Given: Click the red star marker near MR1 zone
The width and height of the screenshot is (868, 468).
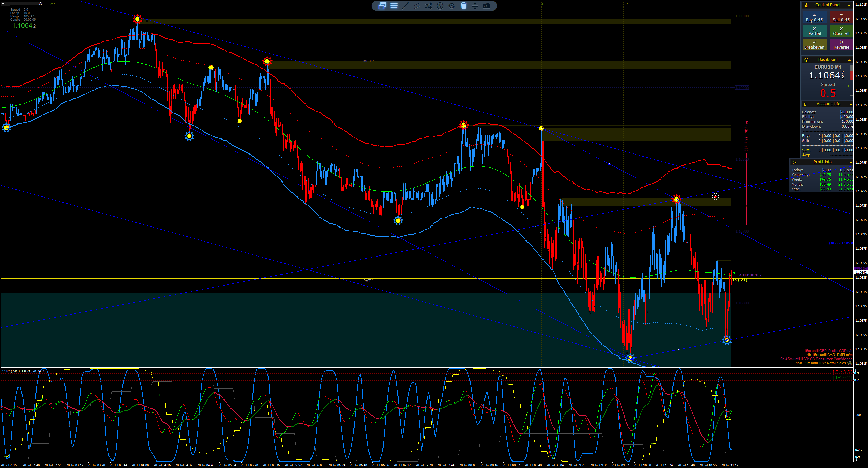Looking at the screenshot, I should [267, 61].
